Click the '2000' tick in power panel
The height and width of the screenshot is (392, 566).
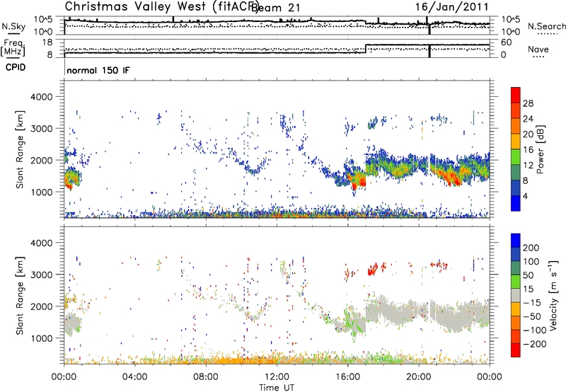click(x=41, y=160)
